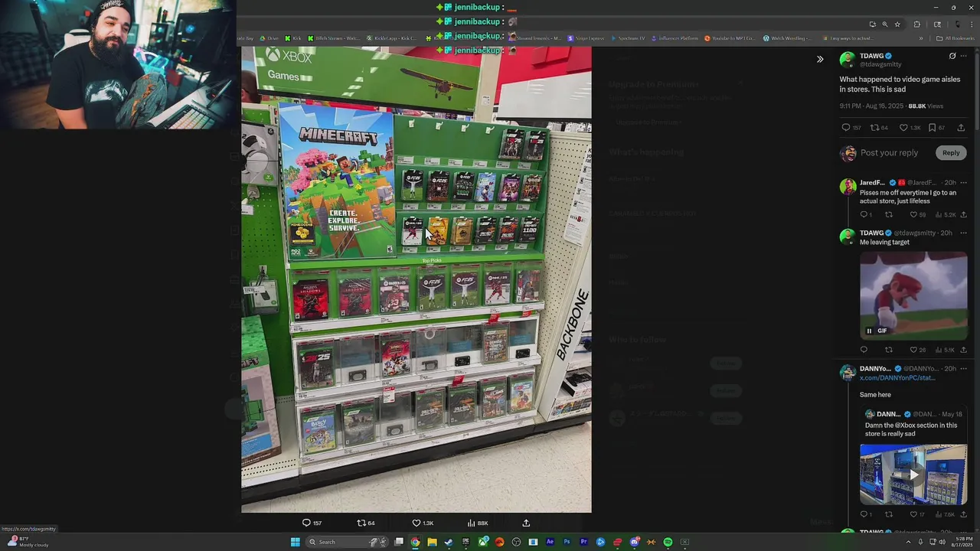
Task: Repost the 'Me leaving target' reply
Action: click(889, 350)
